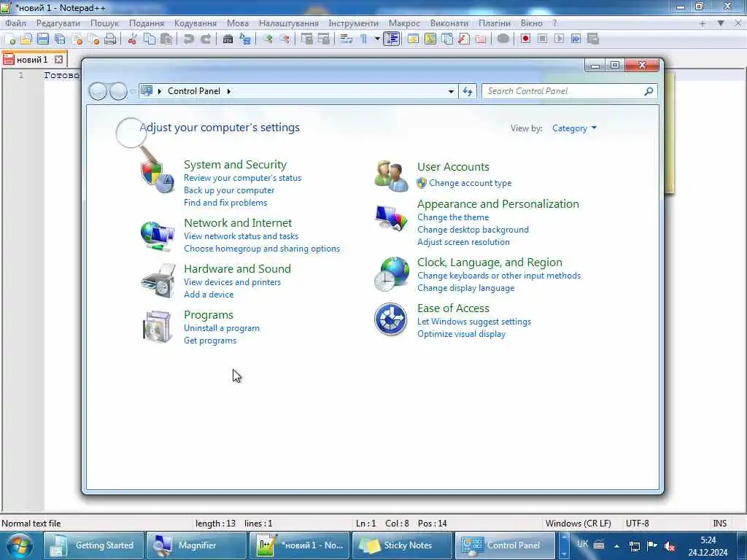This screenshot has height=560, width=747.
Task: Click the Programs category icon
Action: pyautogui.click(x=158, y=327)
